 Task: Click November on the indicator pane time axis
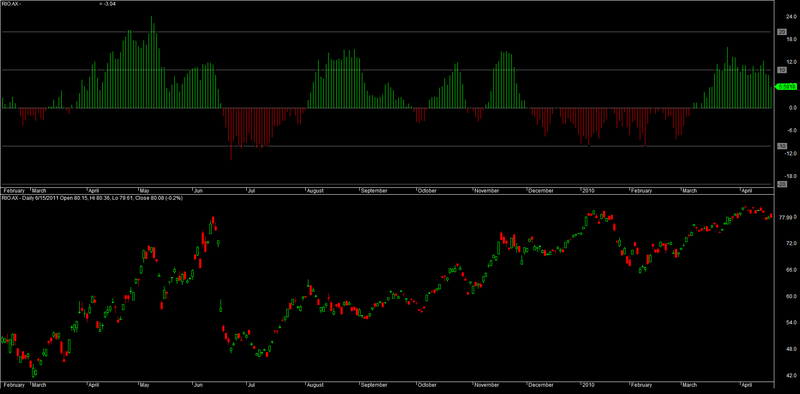coord(486,190)
